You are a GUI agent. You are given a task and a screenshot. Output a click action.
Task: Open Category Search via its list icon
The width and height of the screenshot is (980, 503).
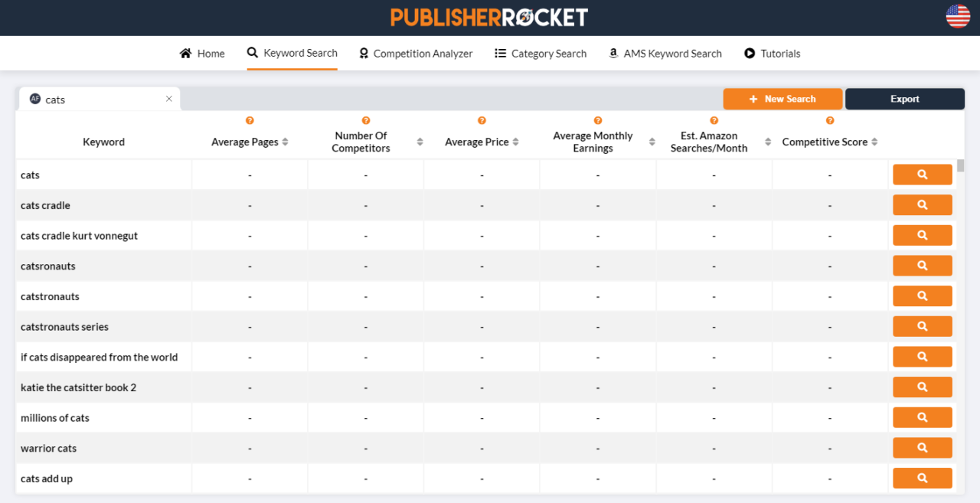pos(500,53)
